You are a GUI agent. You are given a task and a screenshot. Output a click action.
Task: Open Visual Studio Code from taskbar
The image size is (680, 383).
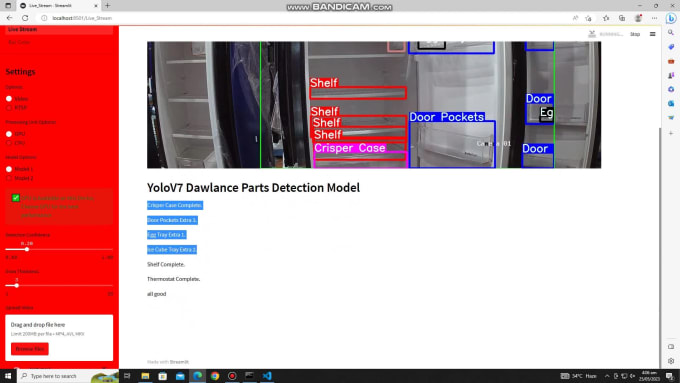click(267, 376)
